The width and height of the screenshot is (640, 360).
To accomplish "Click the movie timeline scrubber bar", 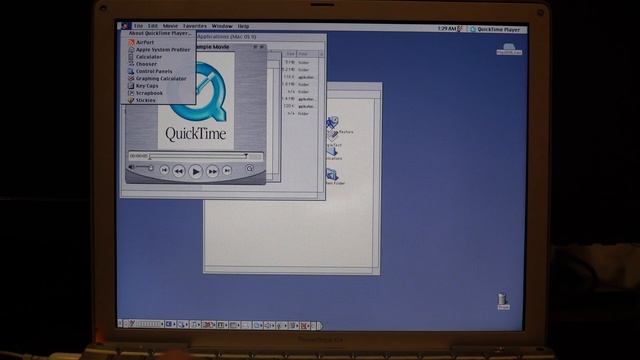I will coord(198,156).
